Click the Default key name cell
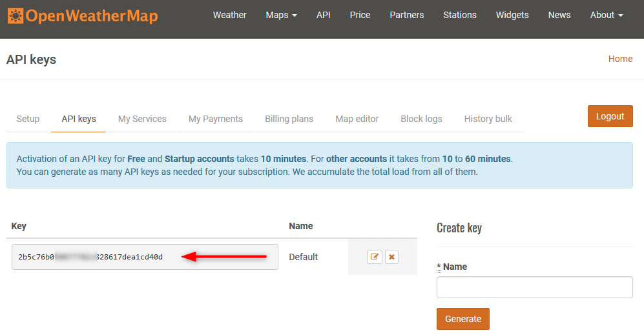This screenshot has height=335, width=644. pyautogui.click(x=303, y=257)
